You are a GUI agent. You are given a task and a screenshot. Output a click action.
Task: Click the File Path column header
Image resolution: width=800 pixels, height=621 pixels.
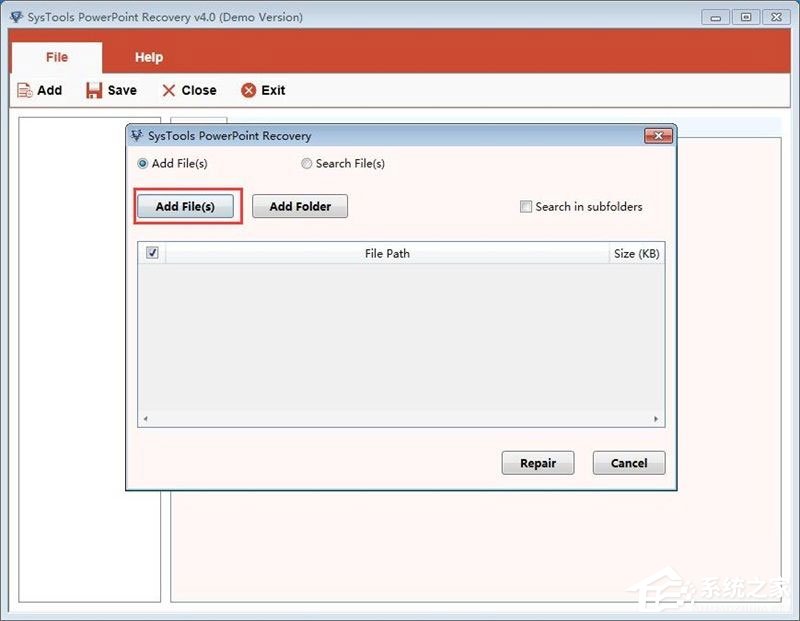[x=387, y=253]
